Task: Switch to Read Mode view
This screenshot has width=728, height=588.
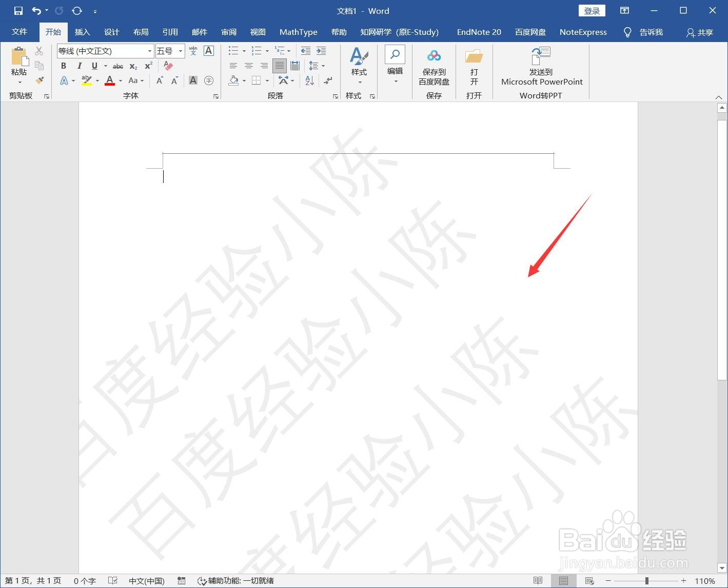Action: coord(538,581)
